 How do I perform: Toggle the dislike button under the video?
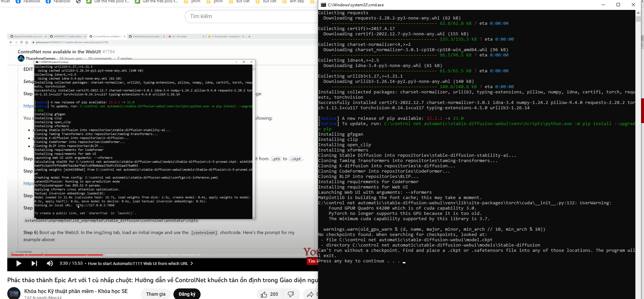click(x=290, y=294)
